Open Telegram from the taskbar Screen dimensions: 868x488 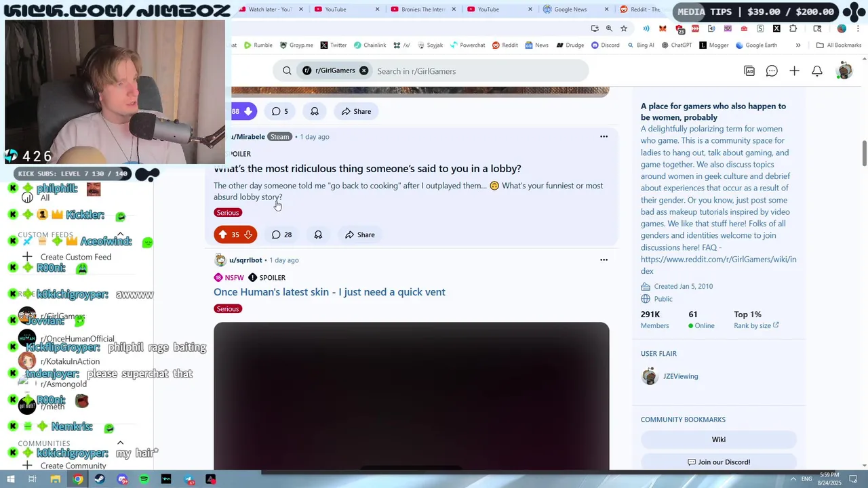(x=189, y=479)
